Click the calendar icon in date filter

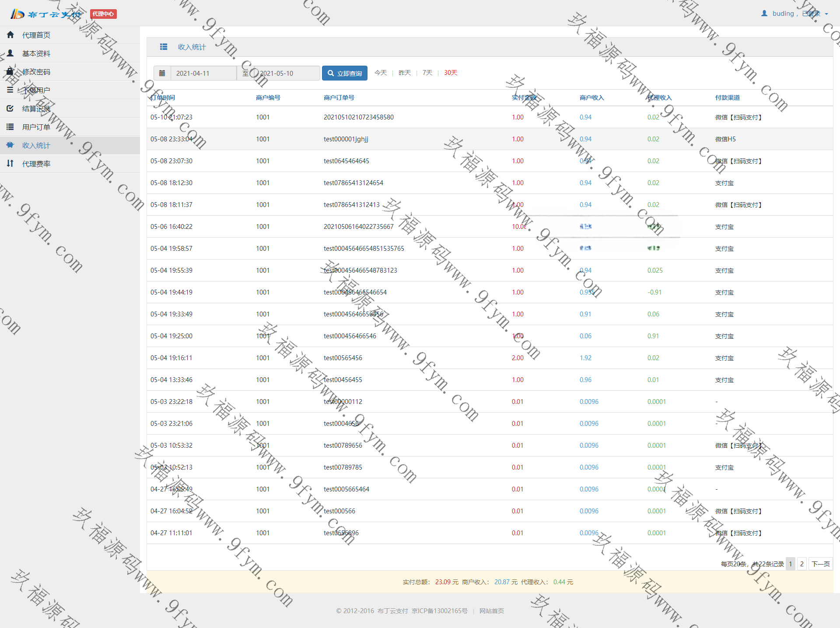(162, 73)
